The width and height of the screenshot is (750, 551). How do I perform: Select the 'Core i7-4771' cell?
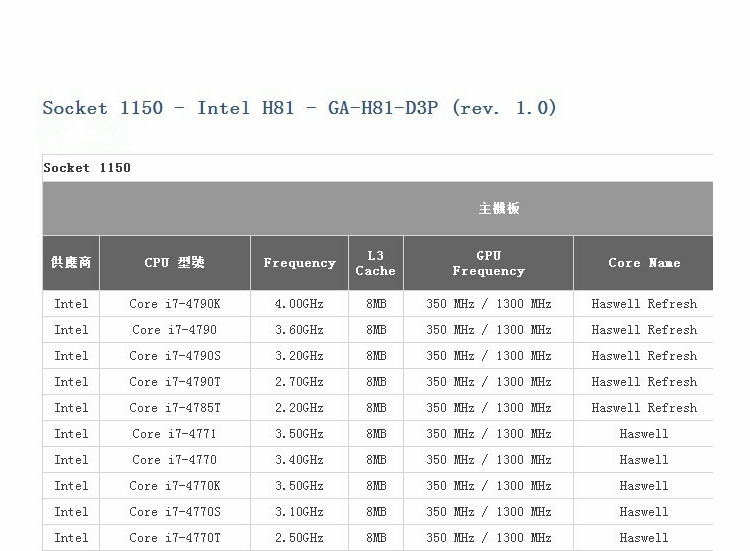[x=175, y=434]
